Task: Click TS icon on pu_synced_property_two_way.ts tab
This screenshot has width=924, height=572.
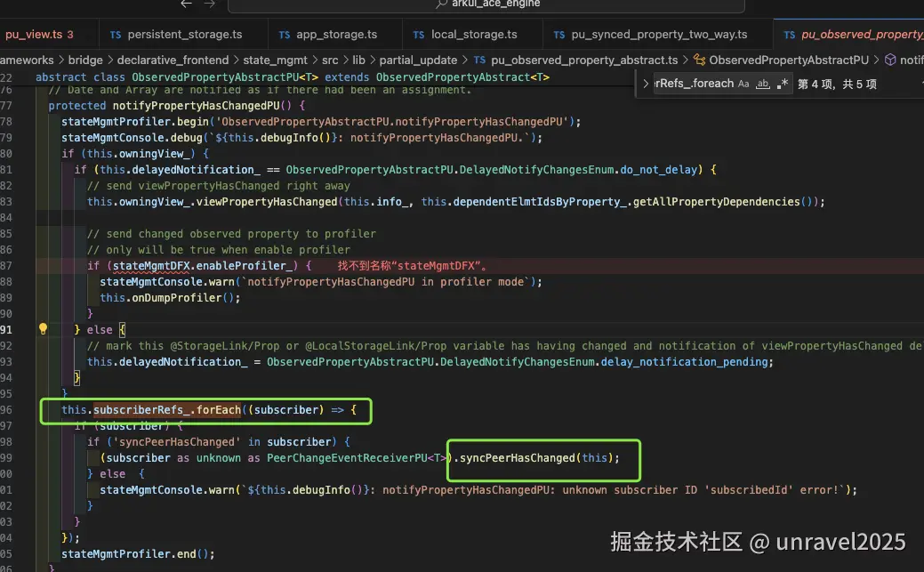Action: [559, 35]
